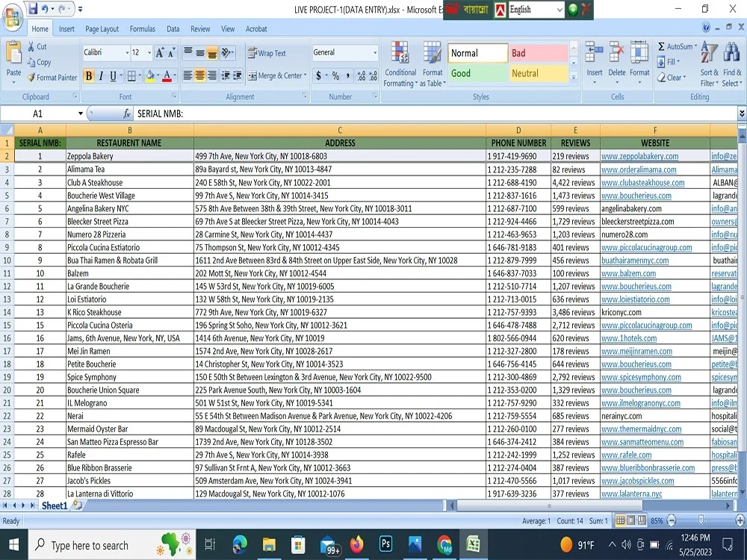Open Firefox from the taskbar
This screenshot has height=560, width=747.
click(x=356, y=544)
